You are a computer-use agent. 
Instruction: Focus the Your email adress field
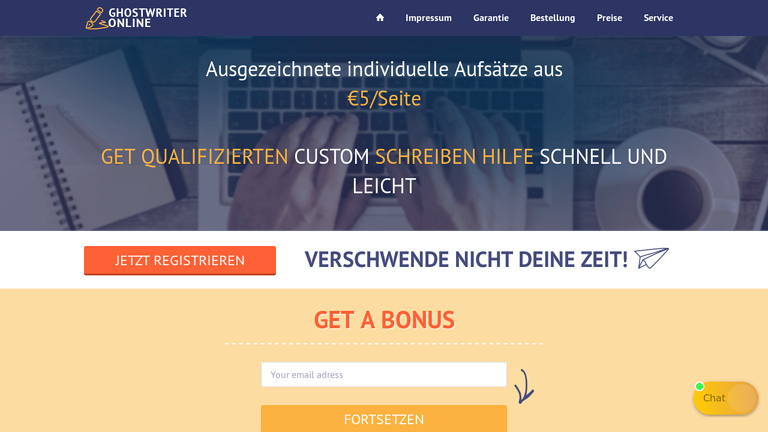tap(384, 375)
